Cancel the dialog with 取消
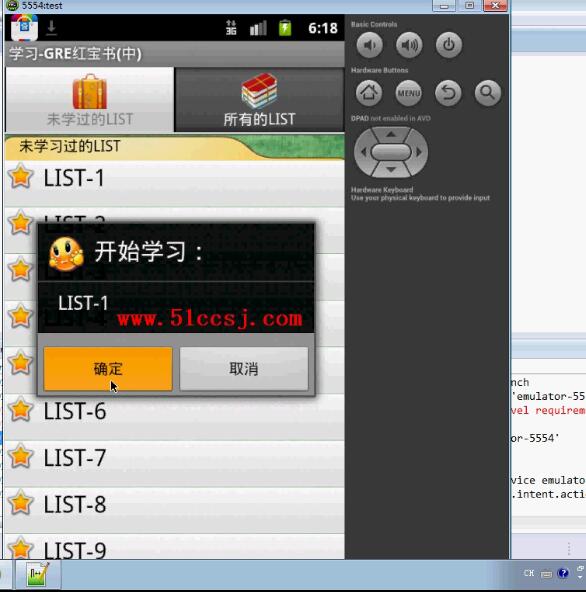The image size is (586, 592). pyautogui.click(x=244, y=368)
